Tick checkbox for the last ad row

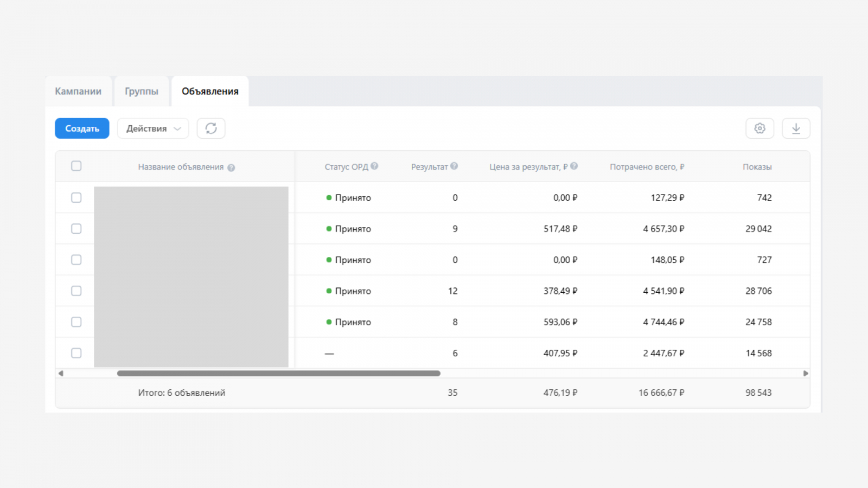pos(76,353)
